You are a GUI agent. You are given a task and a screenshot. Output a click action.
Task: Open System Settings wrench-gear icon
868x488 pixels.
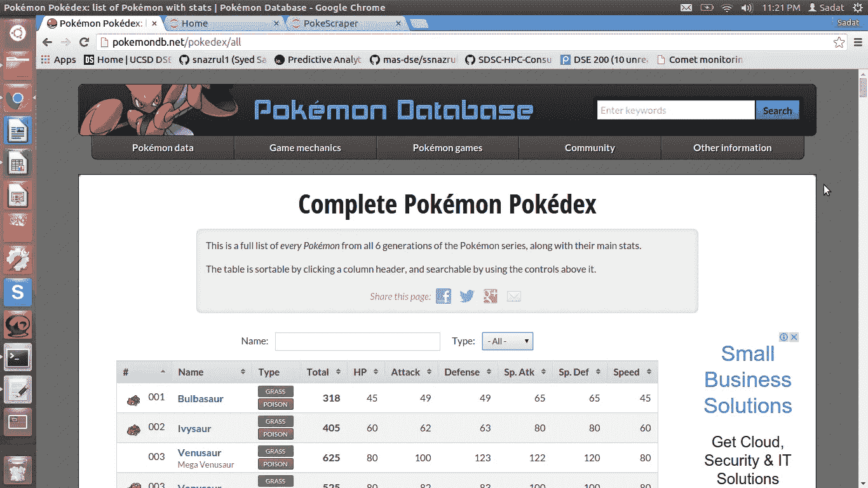[18, 259]
